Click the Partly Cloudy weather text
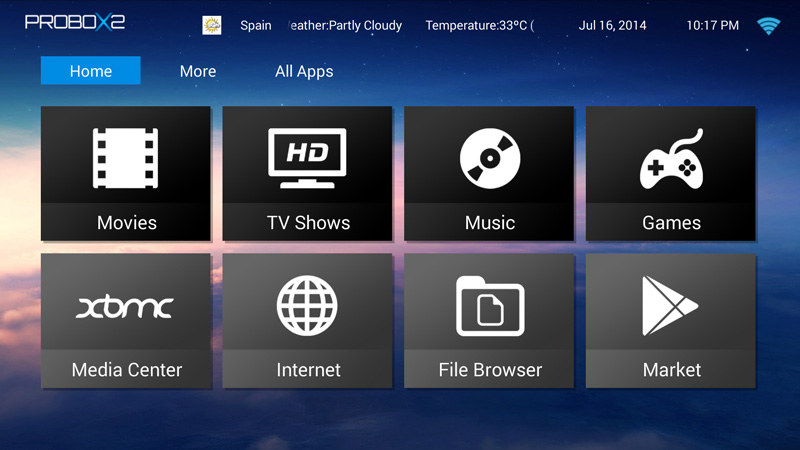This screenshot has height=450, width=800. pyautogui.click(x=345, y=26)
